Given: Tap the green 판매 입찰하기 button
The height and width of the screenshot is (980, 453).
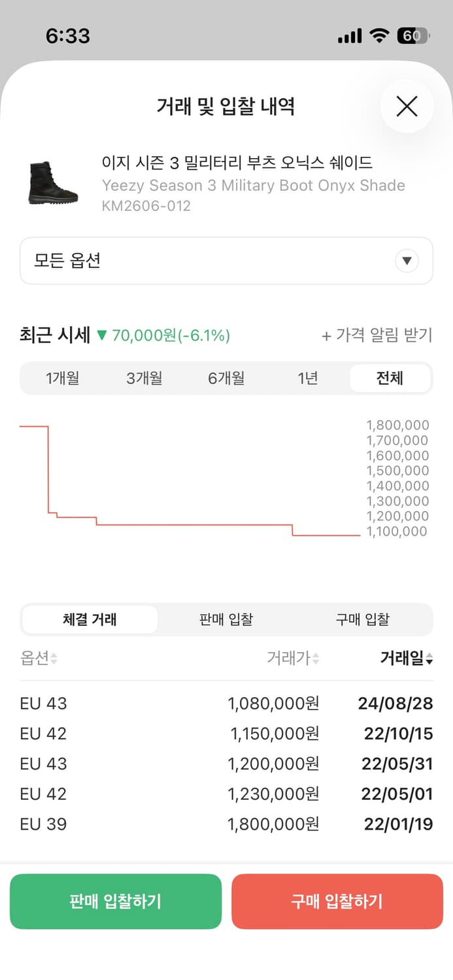Looking at the screenshot, I should click(116, 902).
